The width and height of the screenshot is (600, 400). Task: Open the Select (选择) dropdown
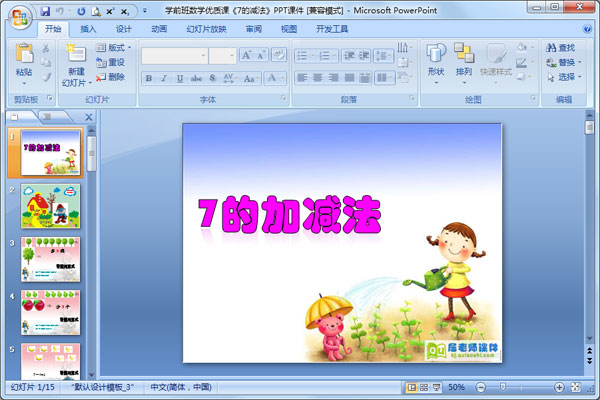point(580,77)
